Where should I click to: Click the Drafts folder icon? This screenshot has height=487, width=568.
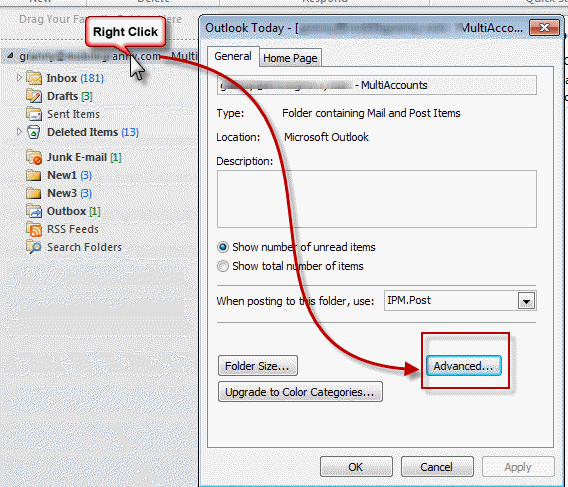[34, 96]
